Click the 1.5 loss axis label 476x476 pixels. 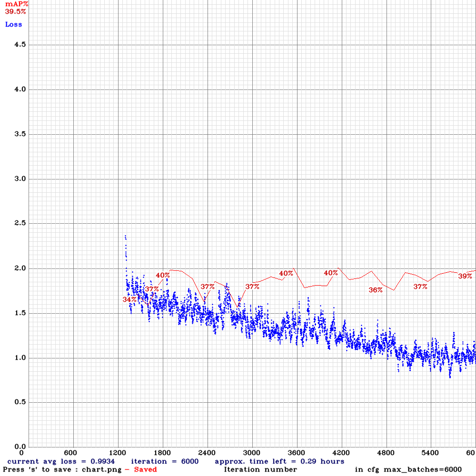click(20, 313)
